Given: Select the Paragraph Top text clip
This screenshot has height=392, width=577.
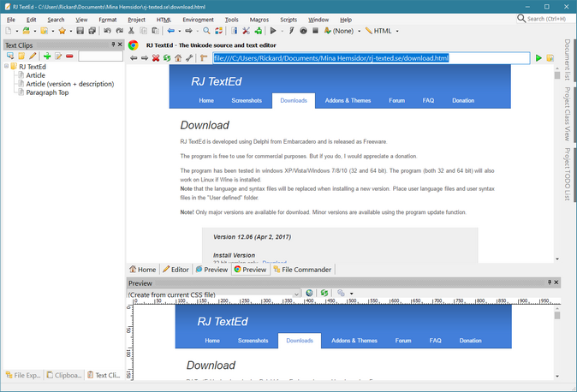Looking at the screenshot, I should (47, 92).
